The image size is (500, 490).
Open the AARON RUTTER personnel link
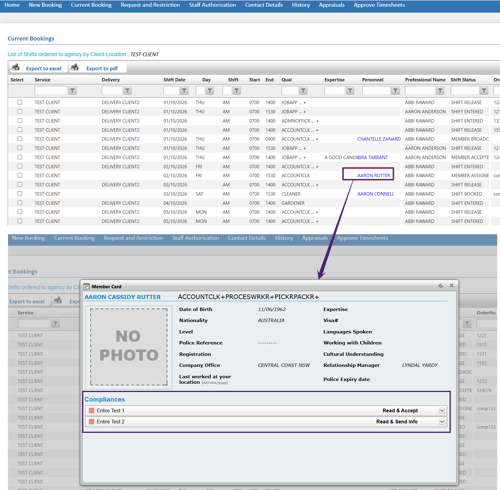(374, 175)
